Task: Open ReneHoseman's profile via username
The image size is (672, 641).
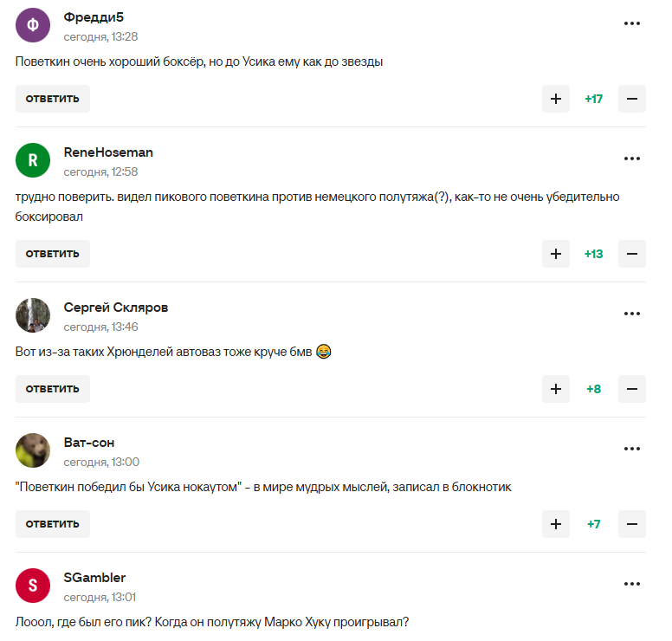Action: click(108, 152)
